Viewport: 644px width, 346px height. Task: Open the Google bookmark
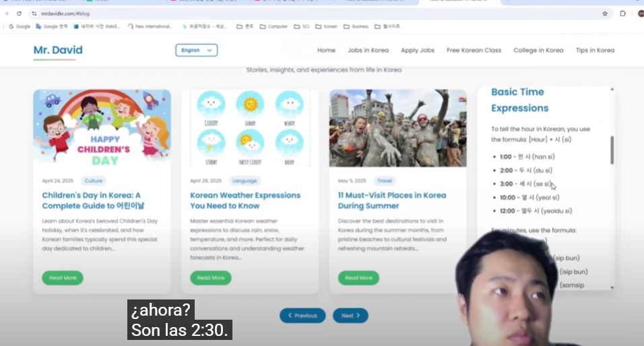(20, 26)
